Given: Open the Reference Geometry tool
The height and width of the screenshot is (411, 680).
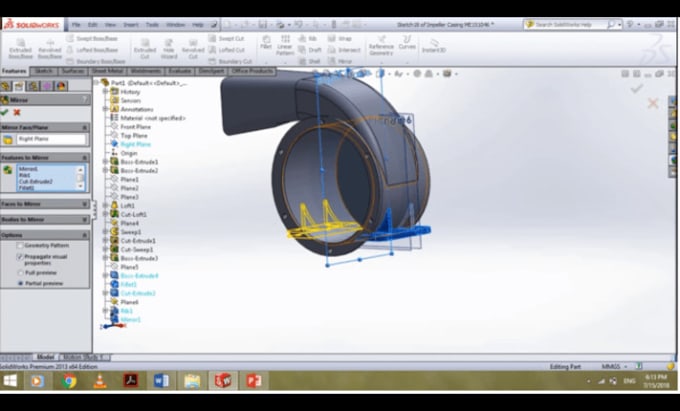Looking at the screenshot, I should click(x=381, y=46).
